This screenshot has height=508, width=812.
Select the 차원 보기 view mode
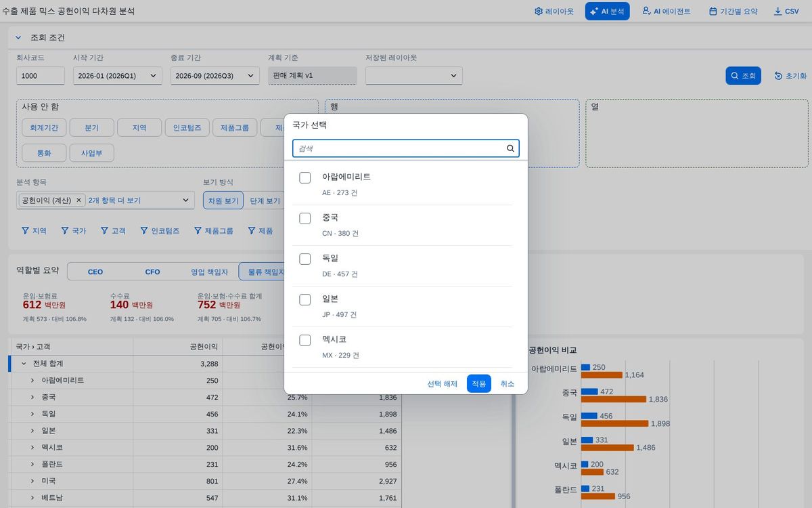(223, 200)
